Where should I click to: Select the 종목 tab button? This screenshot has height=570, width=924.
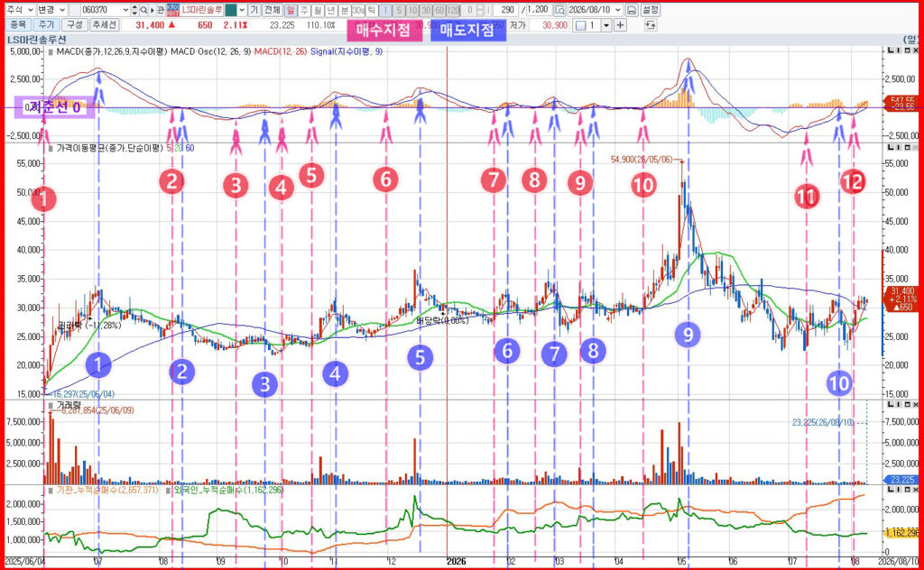pos(18,24)
